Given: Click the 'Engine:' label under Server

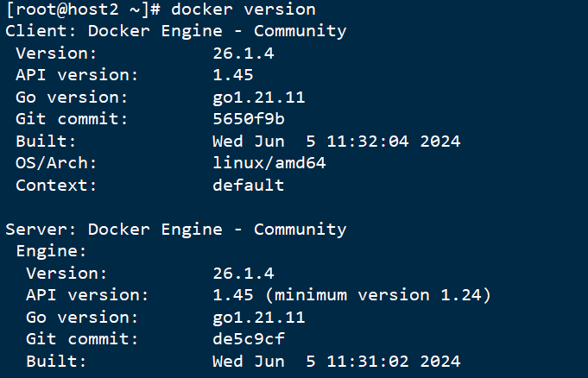Looking at the screenshot, I should 52,251.
